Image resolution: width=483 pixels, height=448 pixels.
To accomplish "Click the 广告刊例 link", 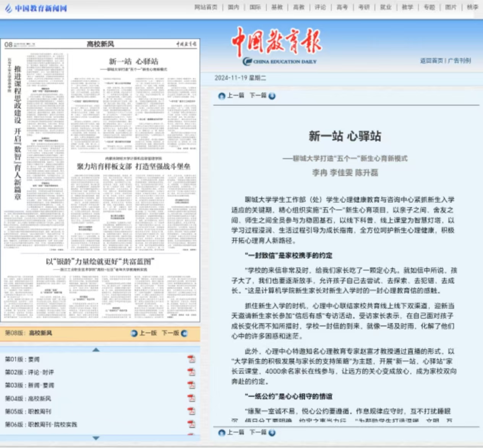I will (x=459, y=61).
